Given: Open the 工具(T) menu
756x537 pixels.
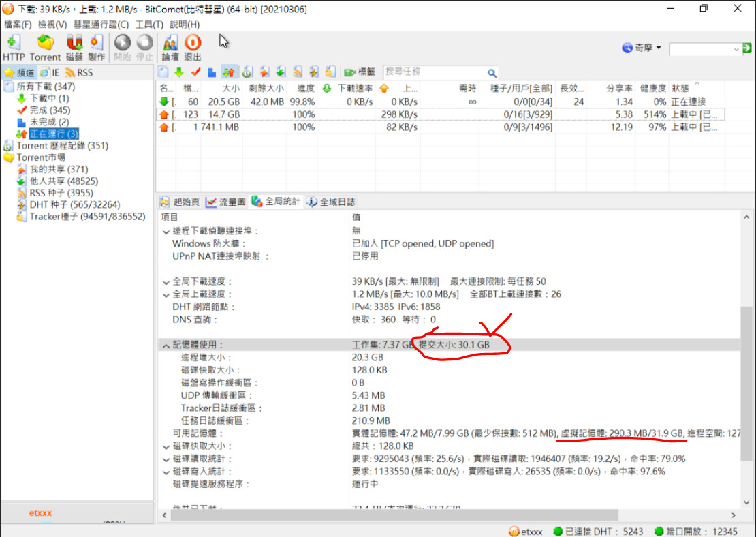Looking at the screenshot, I should point(149,24).
